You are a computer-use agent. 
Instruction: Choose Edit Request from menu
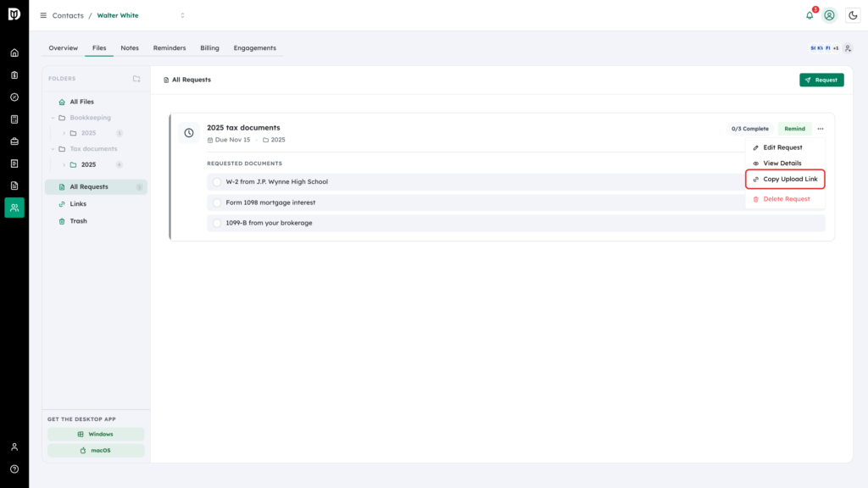(x=785, y=147)
